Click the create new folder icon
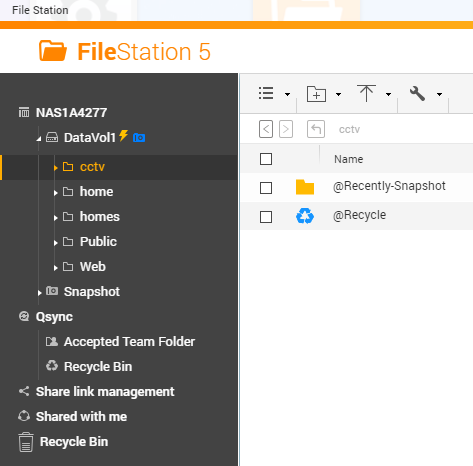This screenshot has width=473, height=466. pyautogui.click(x=316, y=94)
